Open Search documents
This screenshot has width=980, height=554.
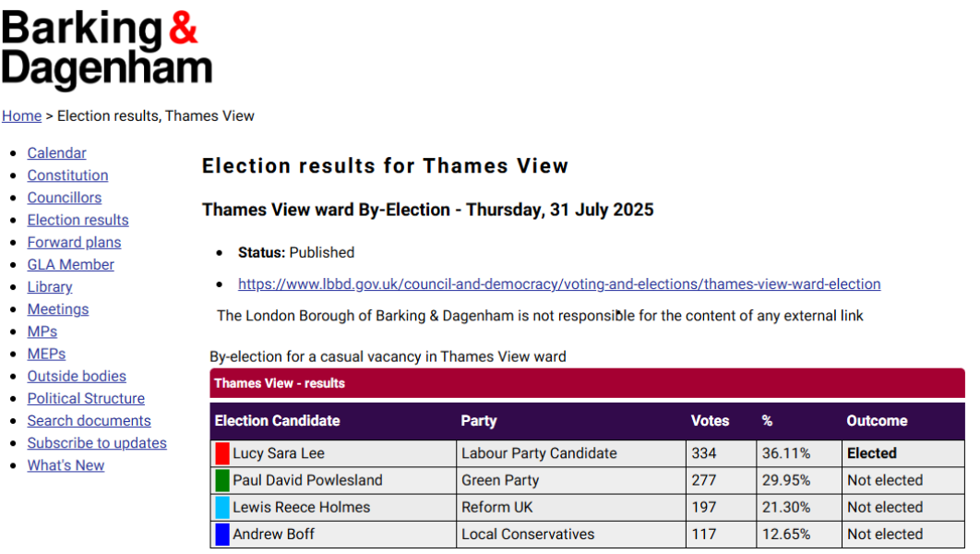89,420
